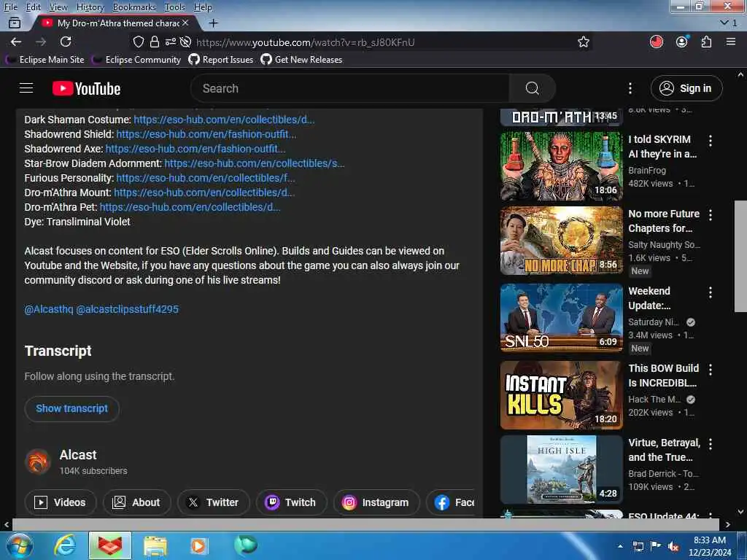Viewport: 747px width, 560px height.
Task: Open the Dro-m'Athra Mount link
Action: [x=204, y=192]
